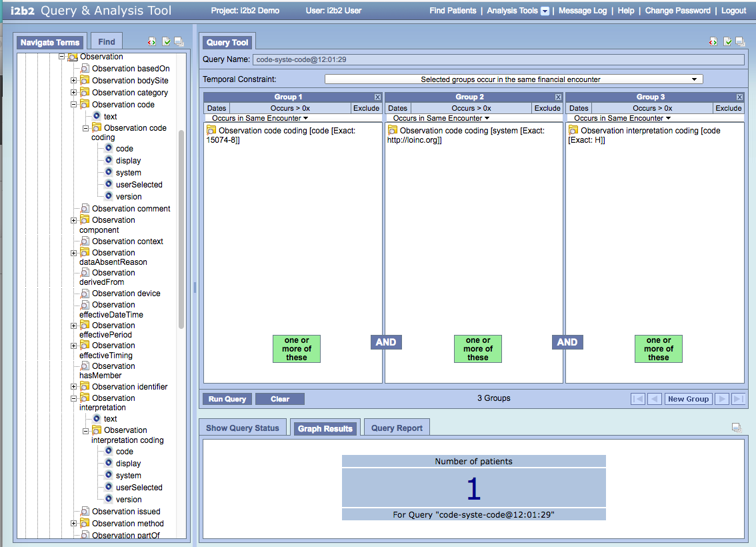
Task: Go to next group page arrow
Action: (722, 399)
